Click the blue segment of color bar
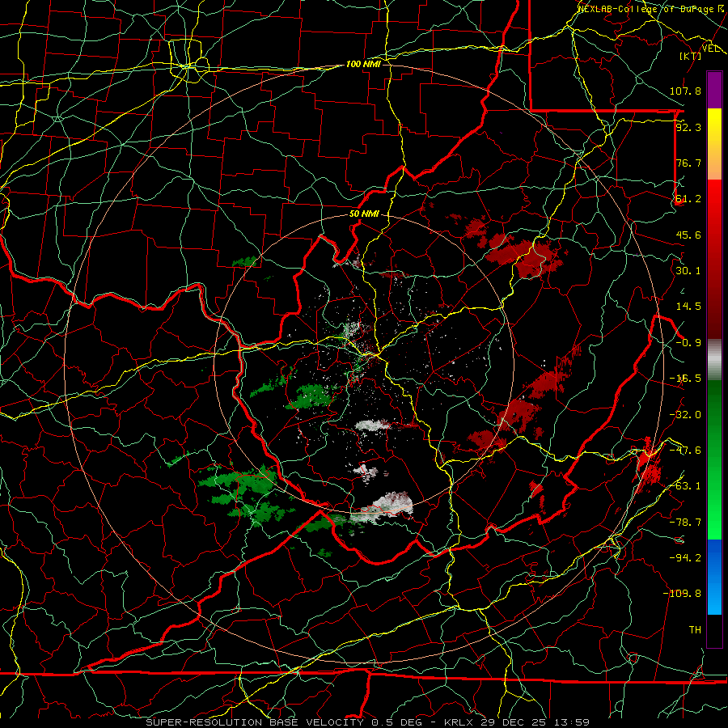Screen dimensions: 728x728 click(x=714, y=577)
